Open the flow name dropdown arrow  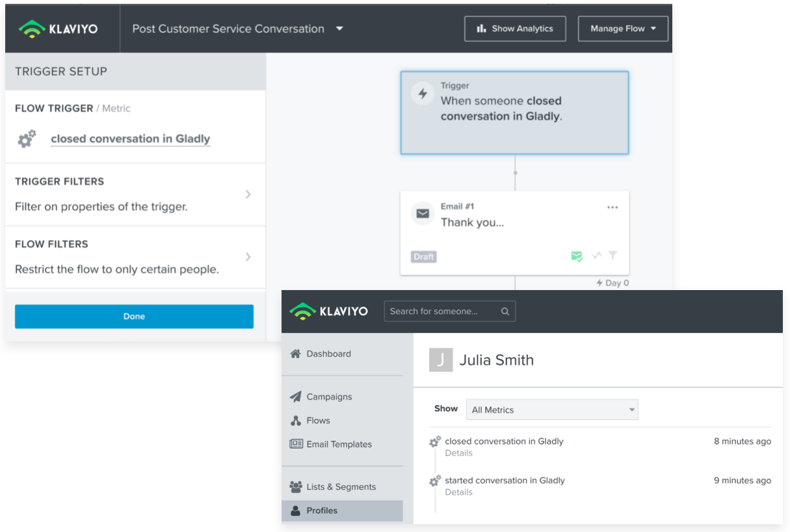tap(339, 29)
